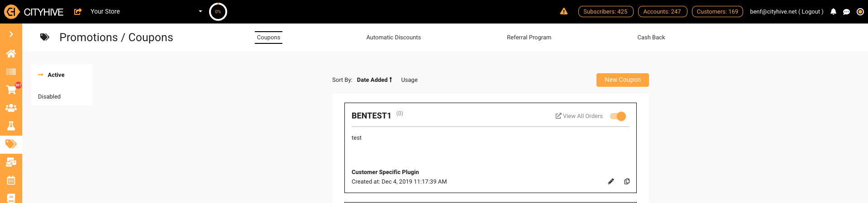Switch to the Referral Program tab

pos(529,38)
